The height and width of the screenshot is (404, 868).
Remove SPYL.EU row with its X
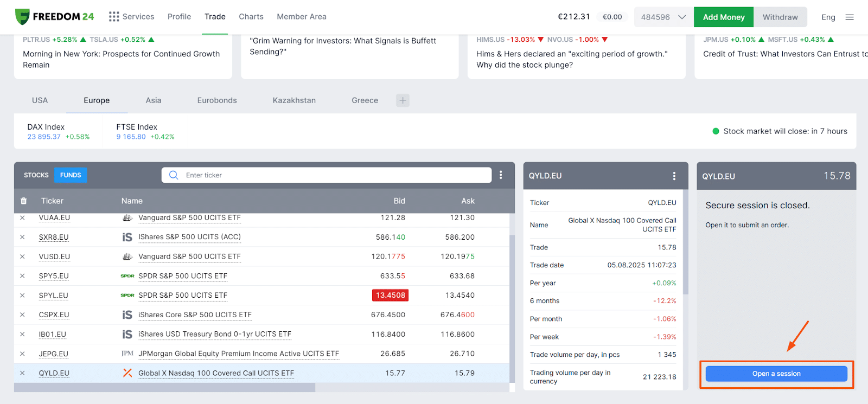pyautogui.click(x=22, y=296)
